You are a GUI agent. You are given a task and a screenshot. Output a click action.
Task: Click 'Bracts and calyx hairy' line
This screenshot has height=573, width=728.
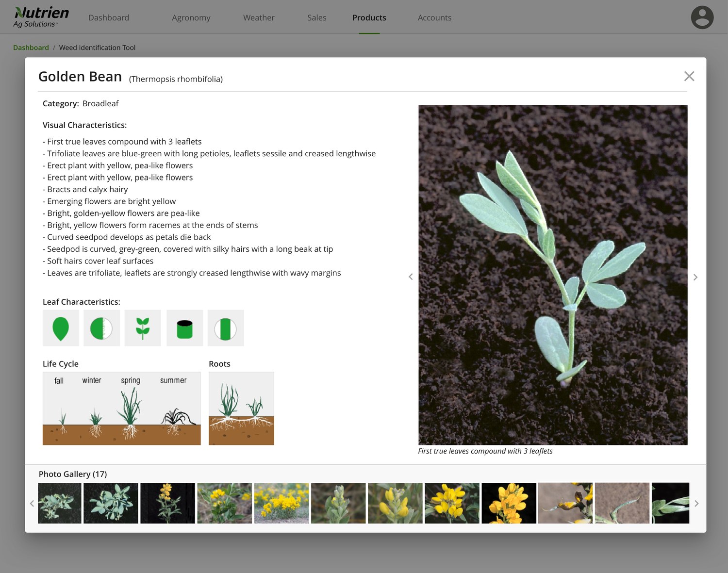pos(85,189)
